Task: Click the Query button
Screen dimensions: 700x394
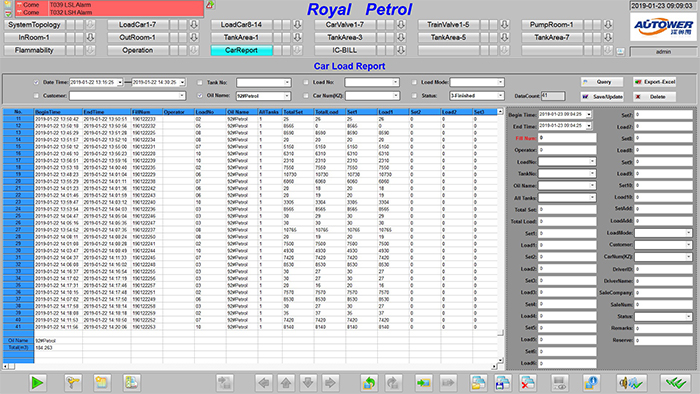Action: pyautogui.click(x=602, y=82)
